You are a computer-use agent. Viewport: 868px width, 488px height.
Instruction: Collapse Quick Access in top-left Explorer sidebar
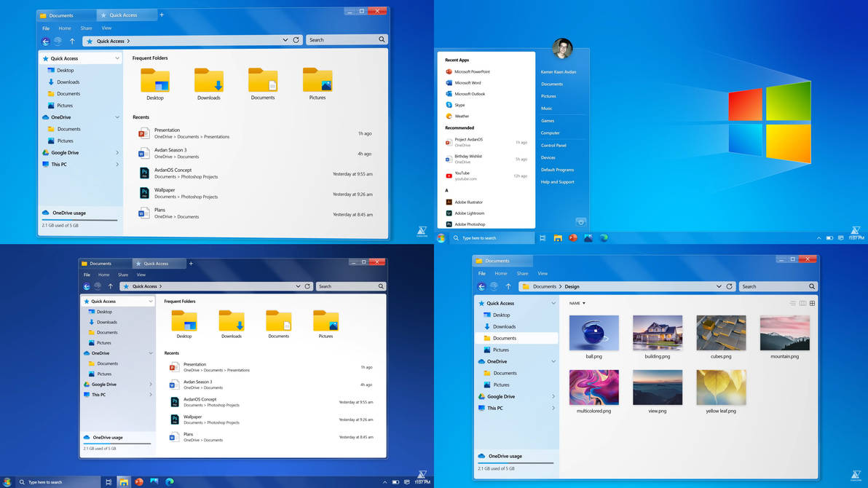(x=117, y=58)
